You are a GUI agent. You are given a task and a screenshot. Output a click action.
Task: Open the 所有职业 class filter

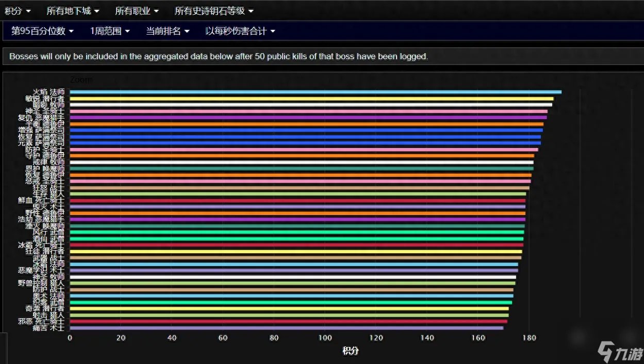coord(137,10)
